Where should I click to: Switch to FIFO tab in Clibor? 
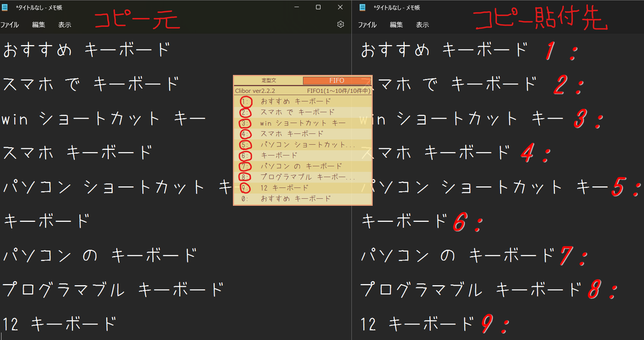[x=336, y=81]
